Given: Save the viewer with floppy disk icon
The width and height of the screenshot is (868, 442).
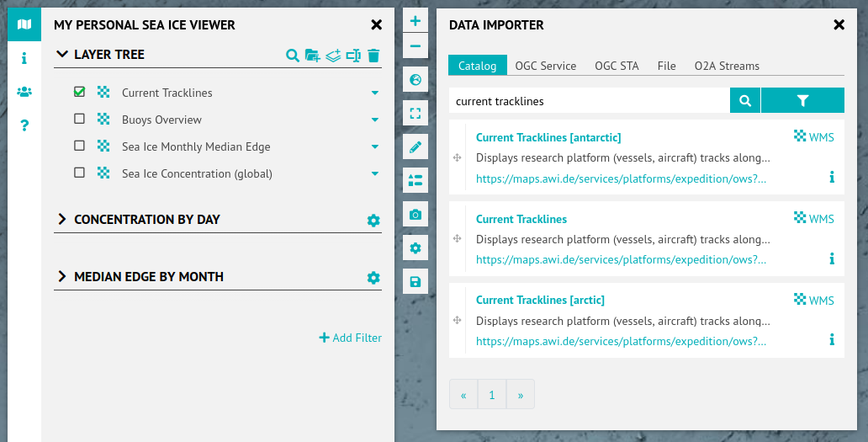Looking at the screenshot, I should pos(415,282).
